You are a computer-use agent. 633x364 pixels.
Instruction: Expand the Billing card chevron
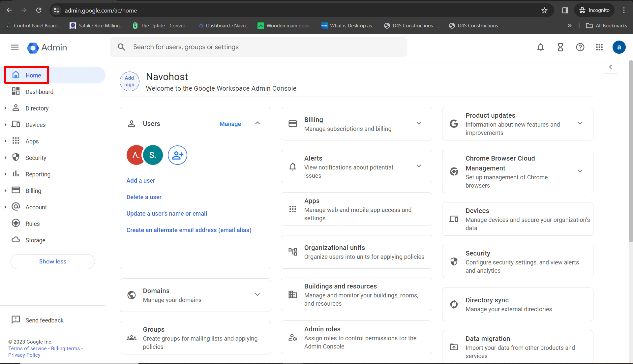pyautogui.click(x=419, y=123)
